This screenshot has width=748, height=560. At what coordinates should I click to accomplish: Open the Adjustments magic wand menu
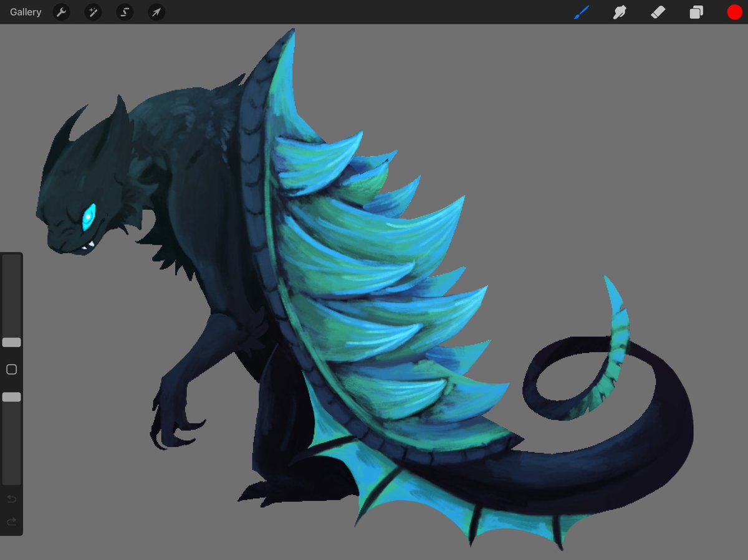tap(93, 12)
